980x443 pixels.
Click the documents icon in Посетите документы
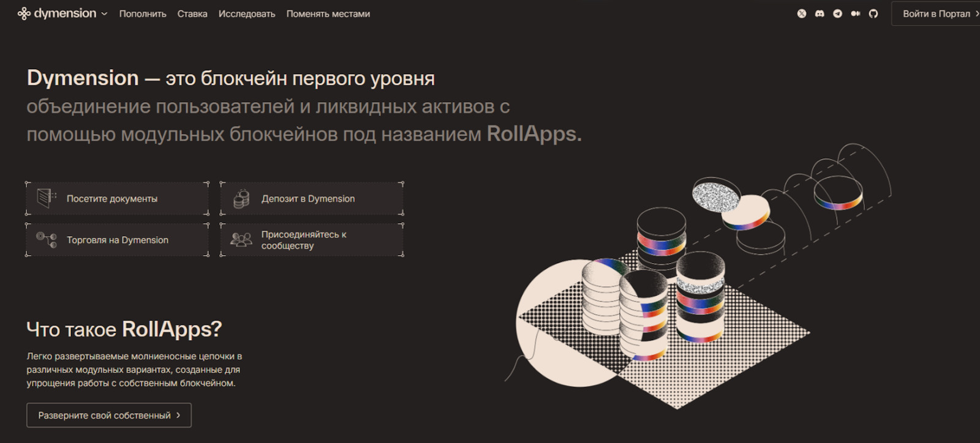(47, 198)
